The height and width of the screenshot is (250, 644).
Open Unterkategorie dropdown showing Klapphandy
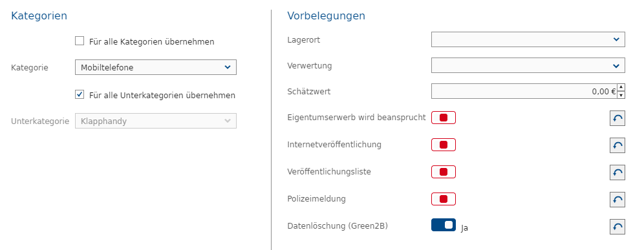(x=156, y=121)
